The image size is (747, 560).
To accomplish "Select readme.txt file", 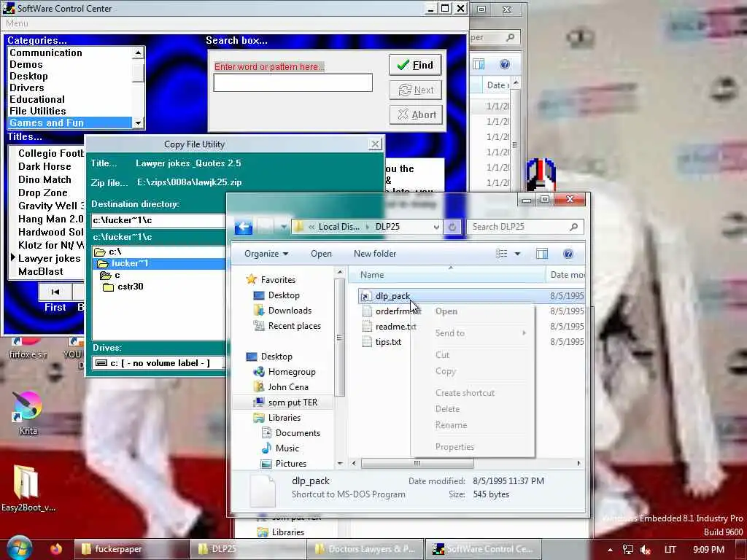I will tap(395, 327).
